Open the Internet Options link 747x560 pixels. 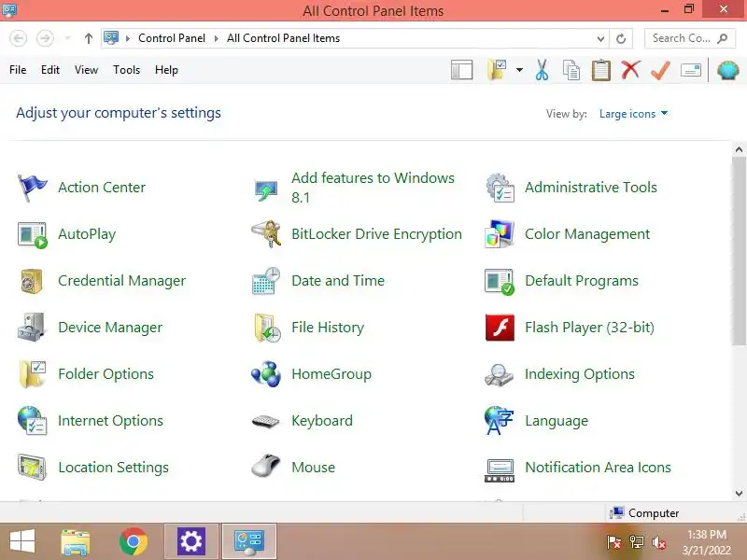coord(110,421)
